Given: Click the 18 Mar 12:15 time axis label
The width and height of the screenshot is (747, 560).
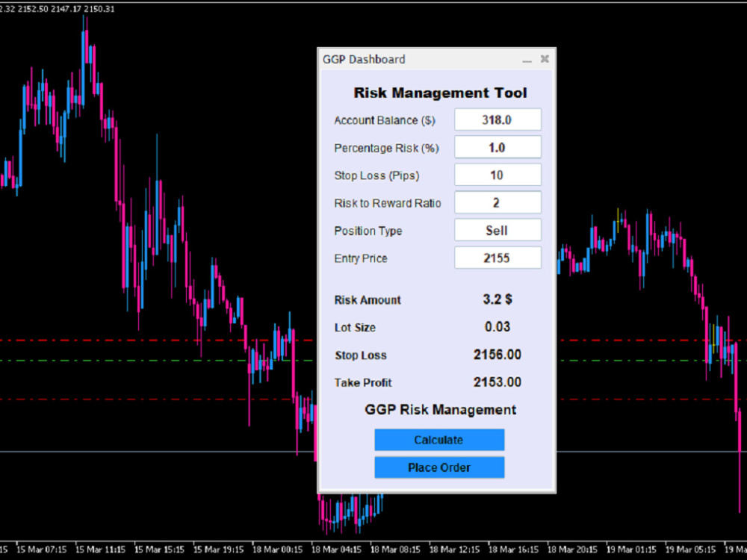Looking at the screenshot, I should [x=454, y=550].
